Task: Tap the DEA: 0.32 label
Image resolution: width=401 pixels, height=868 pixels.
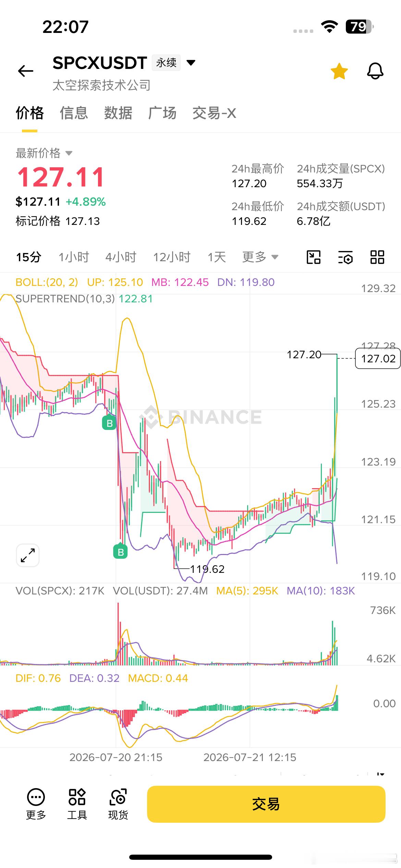Action: [94, 678]
